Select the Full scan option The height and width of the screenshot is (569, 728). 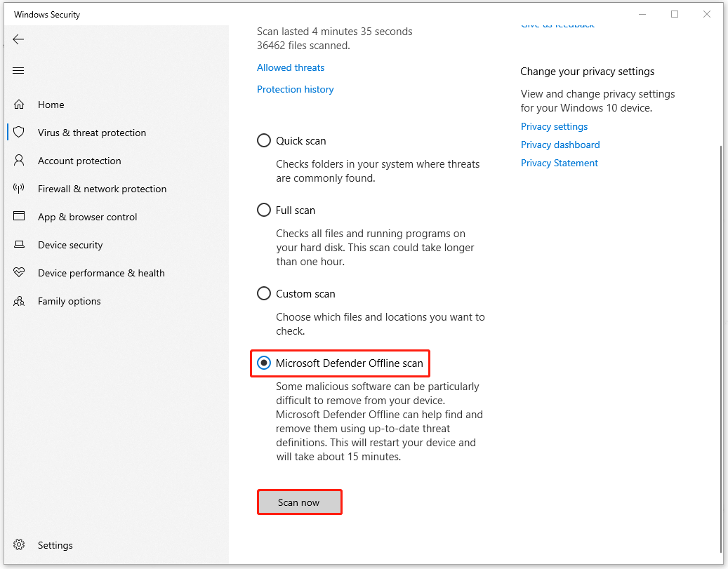263,210
